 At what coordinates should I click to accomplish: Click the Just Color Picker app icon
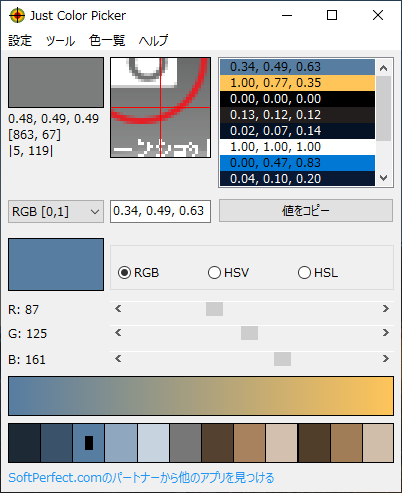click(17, 15)
